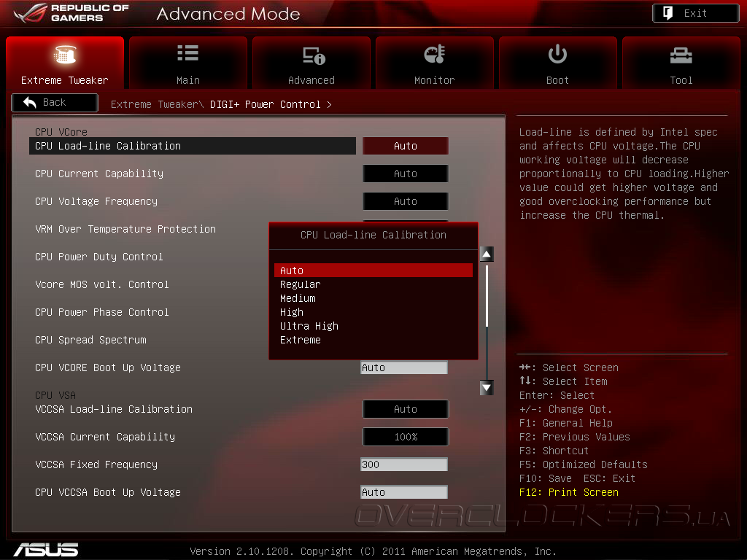Open CPU Voltage Frequency dropdown
This screenshot has width=747, height=560.
(x=406, y=201)
